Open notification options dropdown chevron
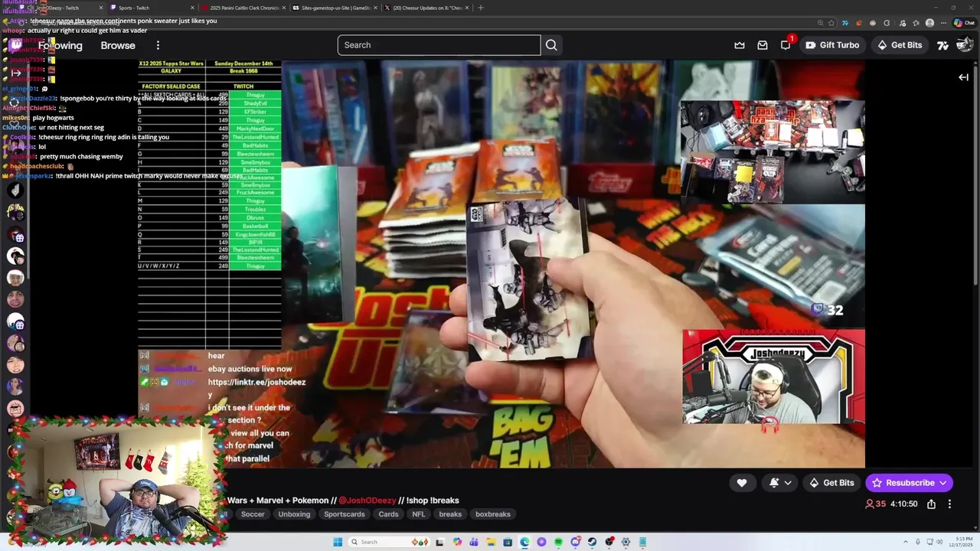Image resolution: width=980 pixels, height=551 pixels. coord(788,483)
